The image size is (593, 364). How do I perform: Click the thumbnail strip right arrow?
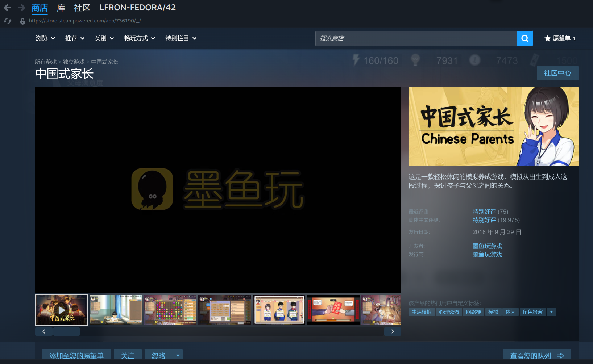coord(393,331)
